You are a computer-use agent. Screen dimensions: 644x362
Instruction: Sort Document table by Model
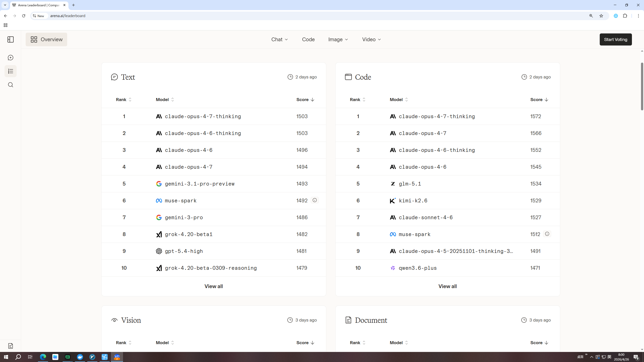click(399, 343)
